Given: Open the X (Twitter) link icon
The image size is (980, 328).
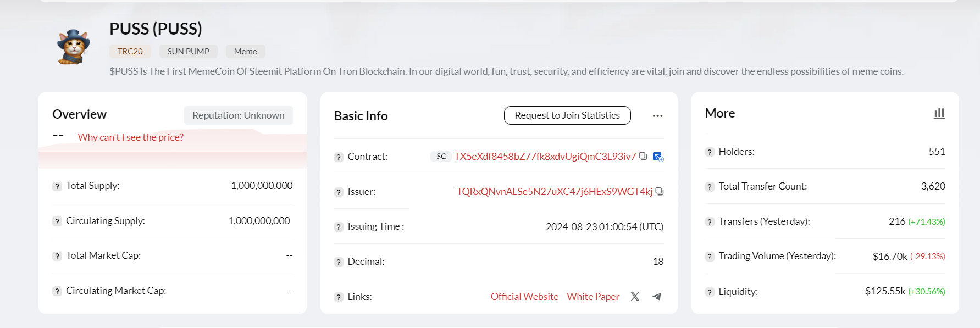Looking at the screenshot, I should tap(635, 297).
